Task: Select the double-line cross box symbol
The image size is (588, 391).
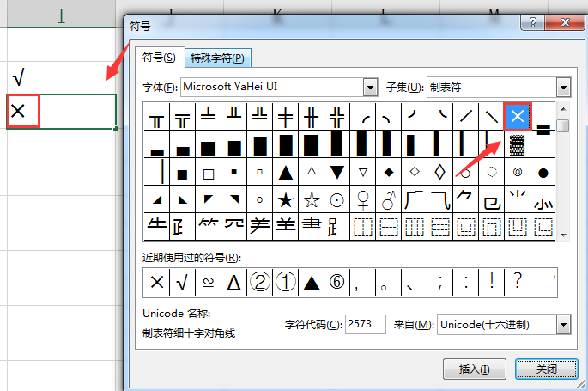Action: 336,117
